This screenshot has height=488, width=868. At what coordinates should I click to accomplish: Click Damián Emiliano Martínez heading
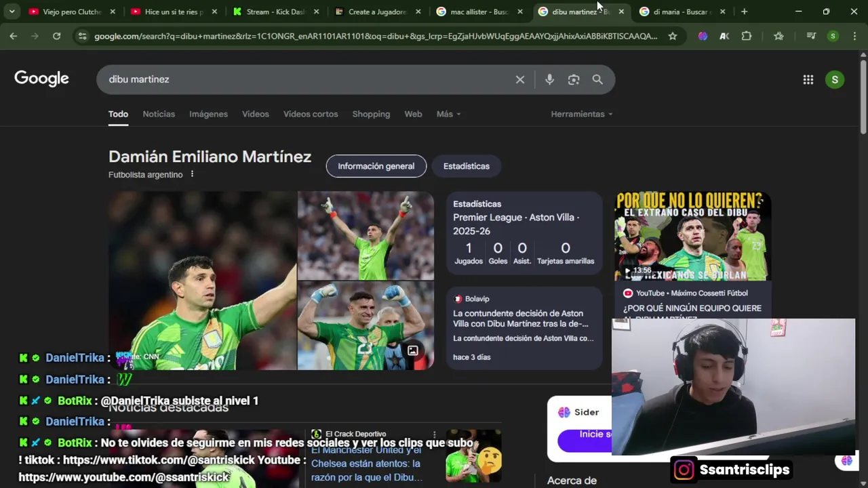pyautogui.click(x=210, y=157)
